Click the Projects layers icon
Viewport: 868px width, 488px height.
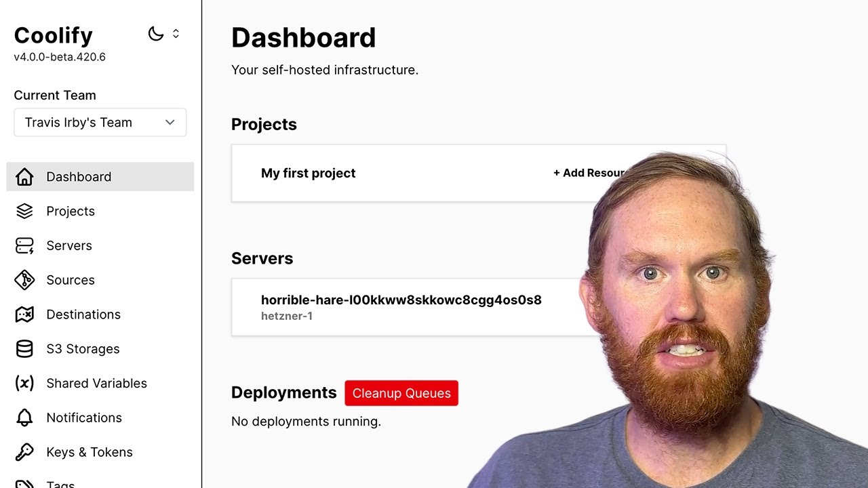point(24,211)
